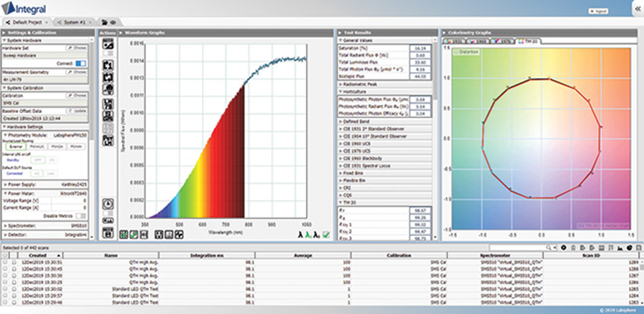
Task: Click the clock timer icon in Actions
Action: [108, 204]
